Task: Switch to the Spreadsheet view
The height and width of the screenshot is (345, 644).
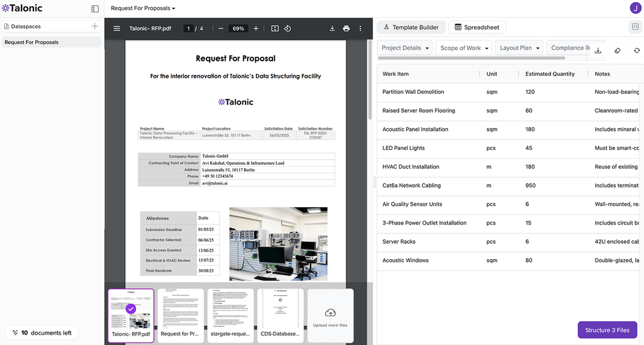Action: pos(476,27)
